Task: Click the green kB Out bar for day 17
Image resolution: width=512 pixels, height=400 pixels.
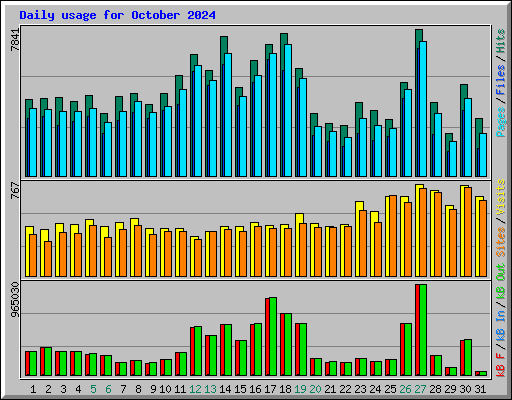Action: pyautogui.click(x=273, y=337)
